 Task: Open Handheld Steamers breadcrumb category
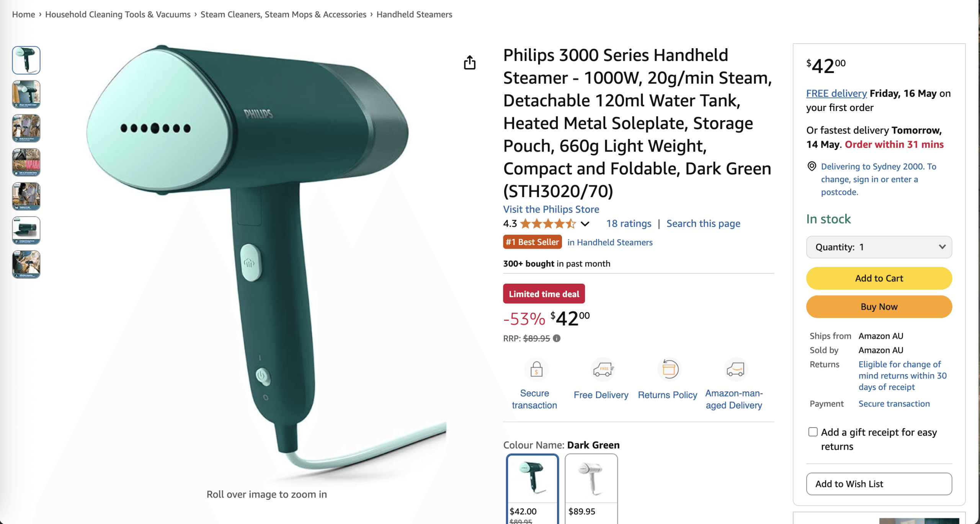click(x=414, y=15)
